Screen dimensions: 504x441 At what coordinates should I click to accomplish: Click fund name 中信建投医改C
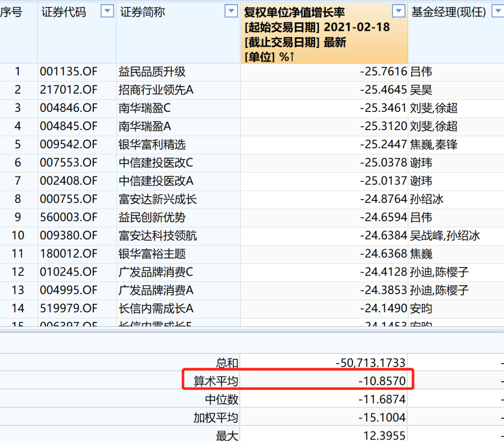pyautogui.click(x=156, y=163)
